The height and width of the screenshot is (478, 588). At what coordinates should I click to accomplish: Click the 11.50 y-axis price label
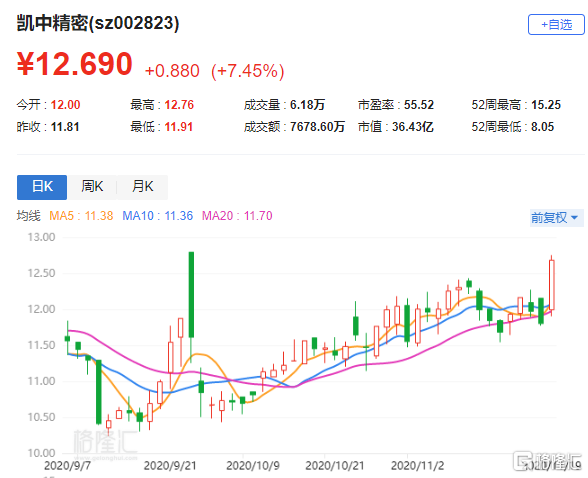(x=41, y=345)
